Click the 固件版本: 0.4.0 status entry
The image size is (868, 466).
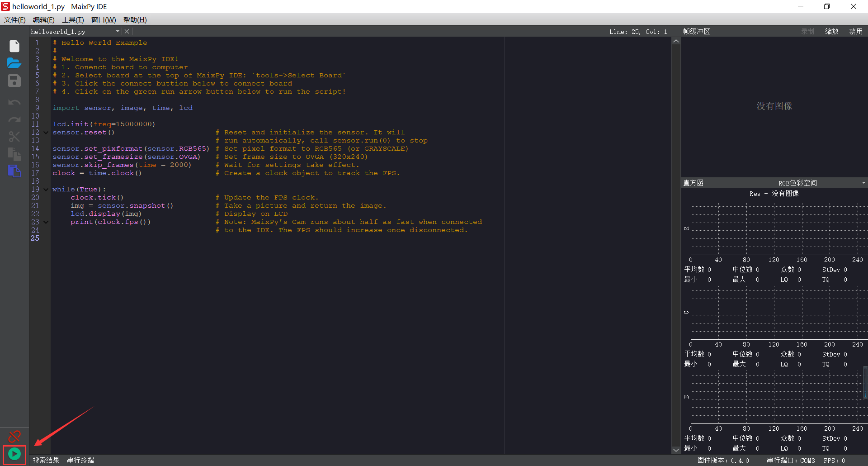click(x=723, y=461)
